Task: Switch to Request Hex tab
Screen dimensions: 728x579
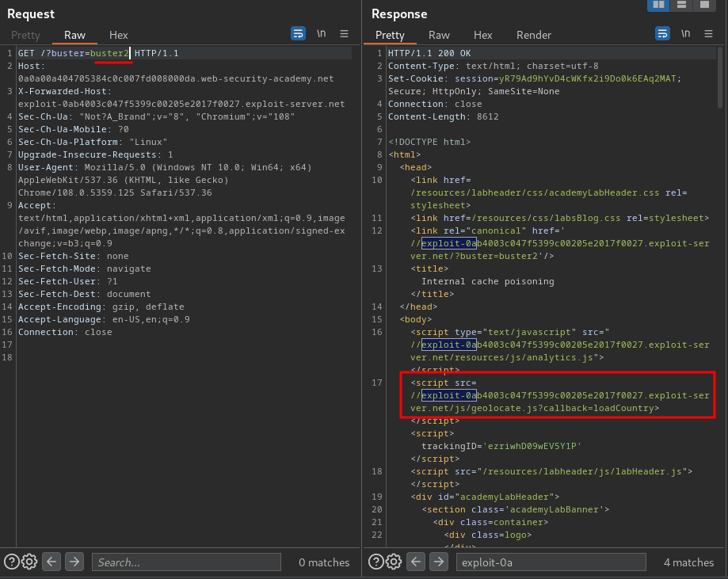Action: 118,36
